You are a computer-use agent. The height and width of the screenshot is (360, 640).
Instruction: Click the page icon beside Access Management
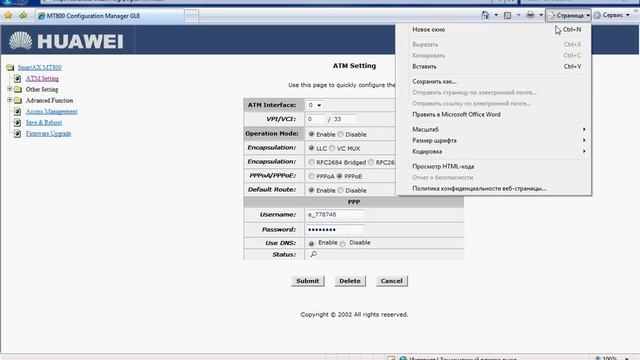click(x=18, y=111)
